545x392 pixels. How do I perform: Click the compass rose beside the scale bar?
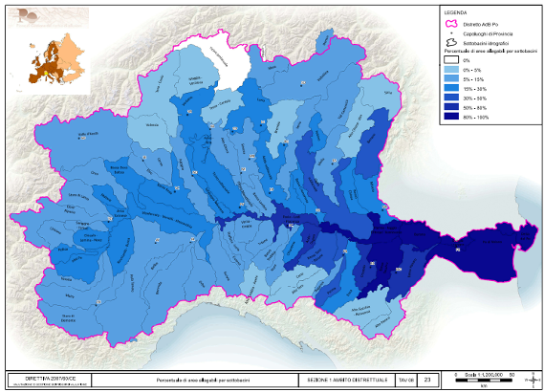coord(534,380)
